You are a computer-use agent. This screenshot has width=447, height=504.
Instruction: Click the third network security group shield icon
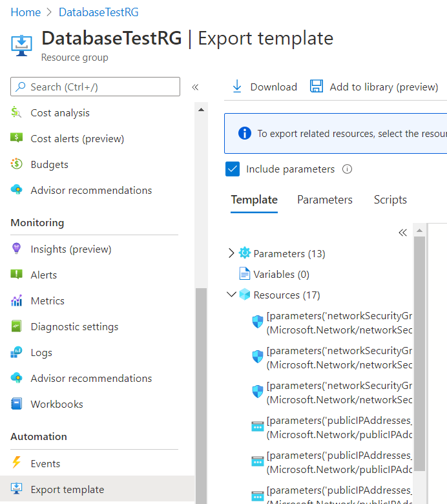[257, 391]
